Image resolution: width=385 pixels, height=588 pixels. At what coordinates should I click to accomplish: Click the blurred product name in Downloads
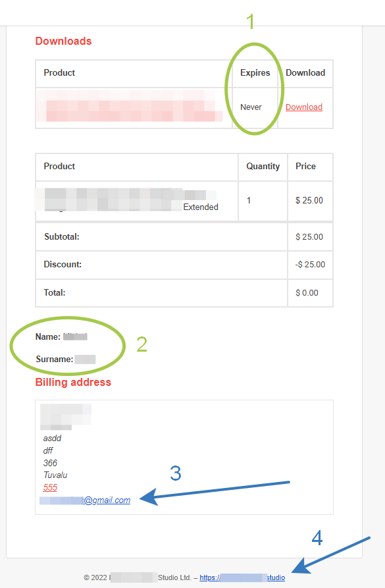pos(130,106)
